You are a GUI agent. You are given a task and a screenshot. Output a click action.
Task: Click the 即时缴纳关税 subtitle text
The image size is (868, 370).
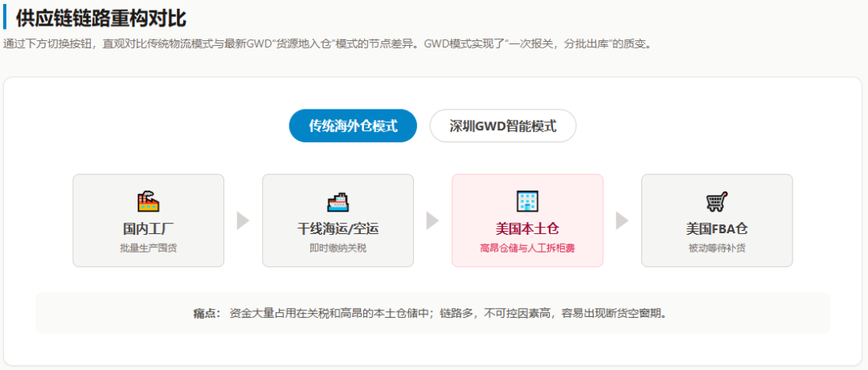[x=338, y=248]
